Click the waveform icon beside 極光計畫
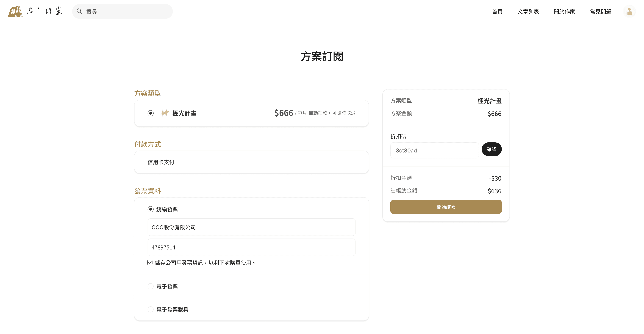 coord(164,113)
